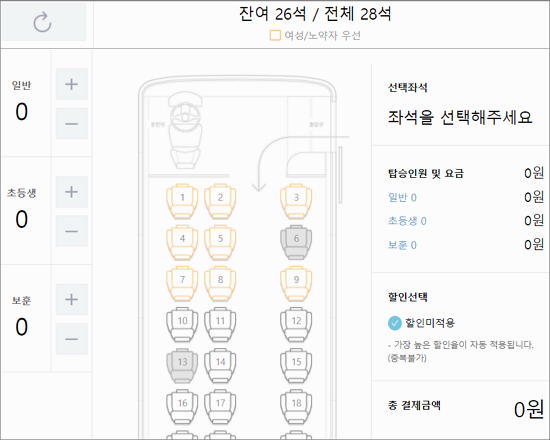
Task: Click the refresh seat map icon
Action: (42, 22)
